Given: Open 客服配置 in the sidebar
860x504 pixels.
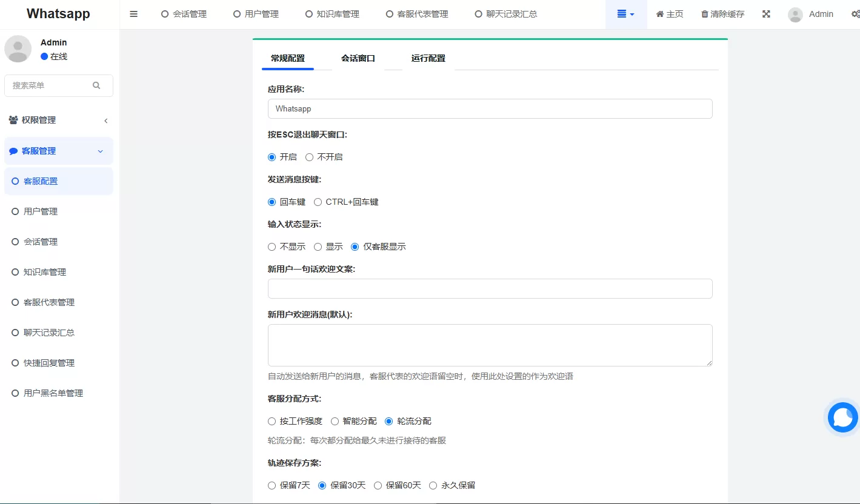Looking at the screenshot, I should (59, 181).
